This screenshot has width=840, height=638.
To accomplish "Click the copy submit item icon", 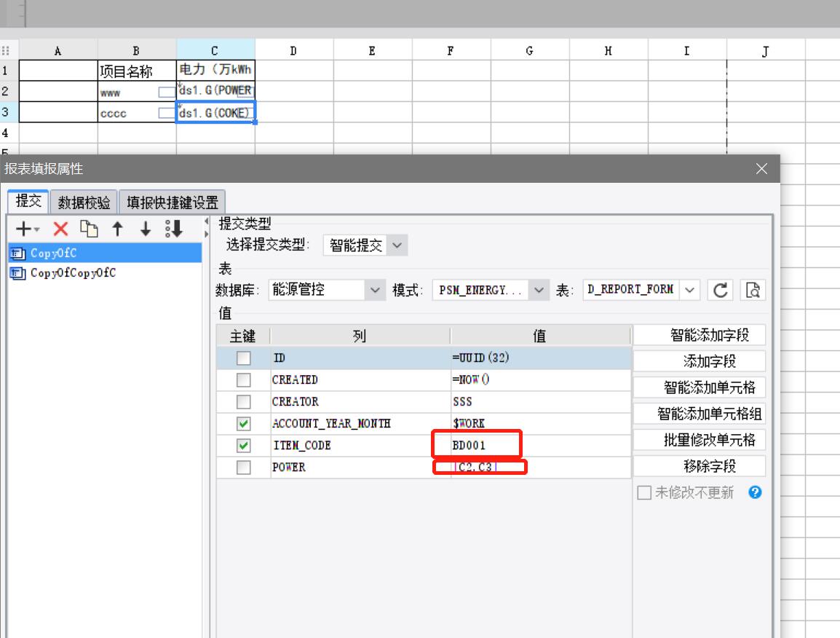I will [x=89, y=229].
